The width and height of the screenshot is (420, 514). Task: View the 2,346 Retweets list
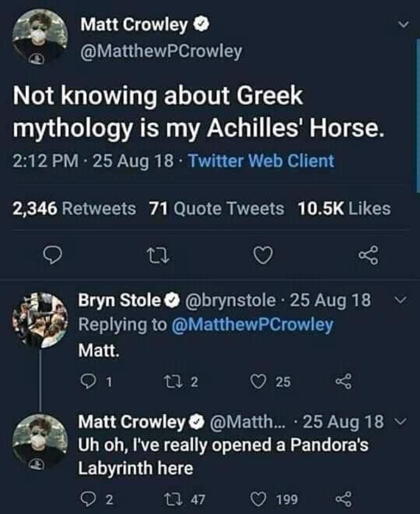point(74,209)
